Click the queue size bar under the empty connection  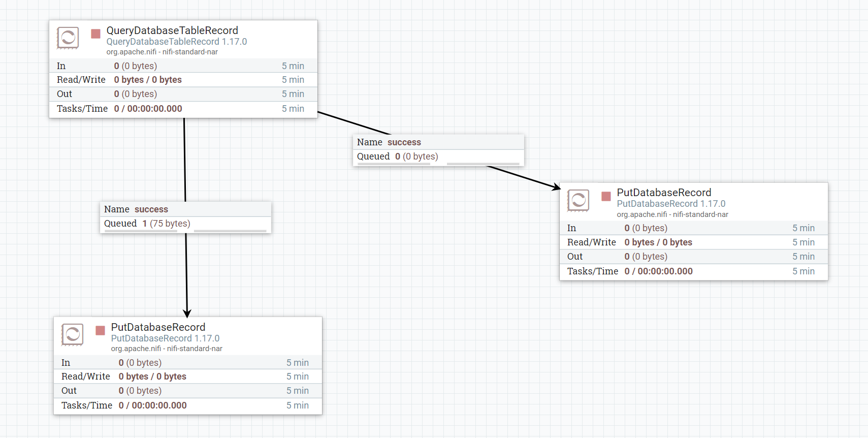click(x=483, y=164)
